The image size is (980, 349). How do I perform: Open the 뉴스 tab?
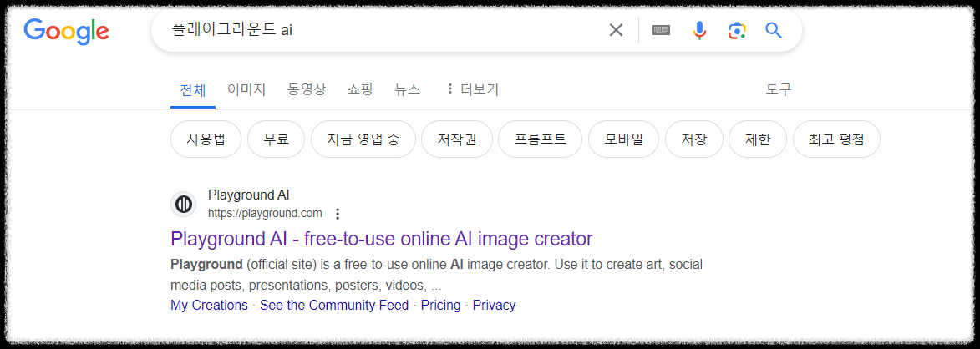click(x=408, y=89)
